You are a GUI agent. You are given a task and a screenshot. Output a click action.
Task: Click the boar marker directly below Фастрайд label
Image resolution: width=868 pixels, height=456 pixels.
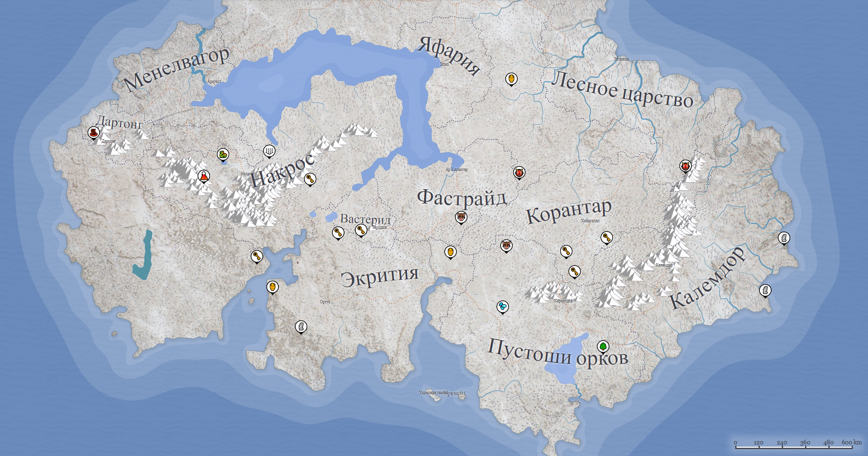[461, 217]
